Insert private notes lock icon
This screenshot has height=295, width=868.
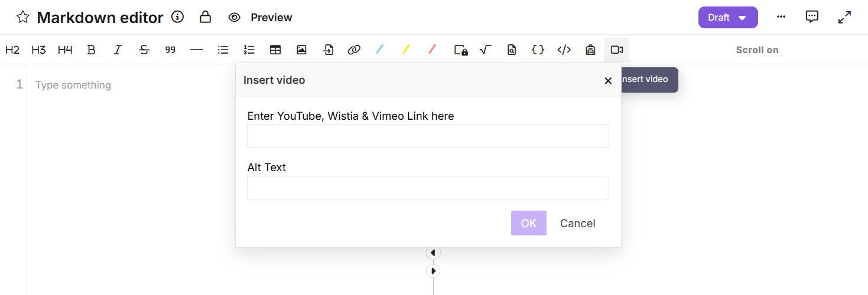point(461,50)
